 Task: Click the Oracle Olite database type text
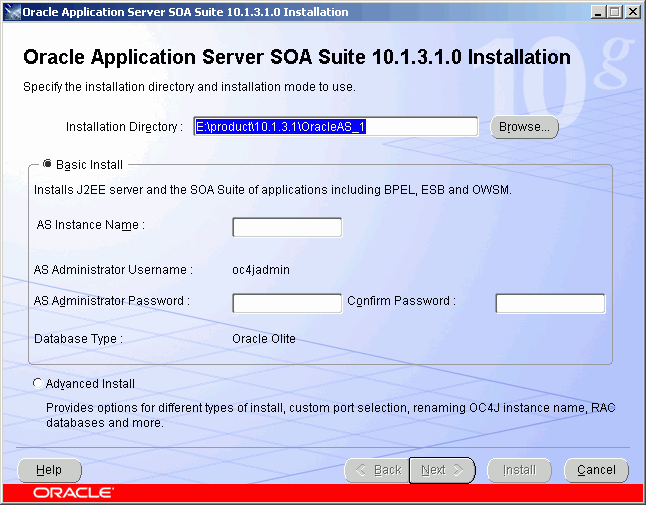264,339
